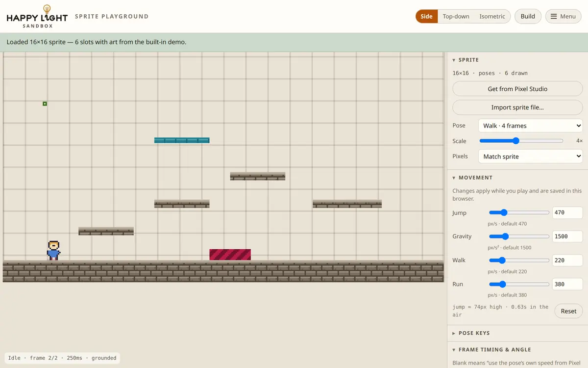Screen dimensions: 588x368
Task: Click the Walk value field 220
Action: click(567, 260)
